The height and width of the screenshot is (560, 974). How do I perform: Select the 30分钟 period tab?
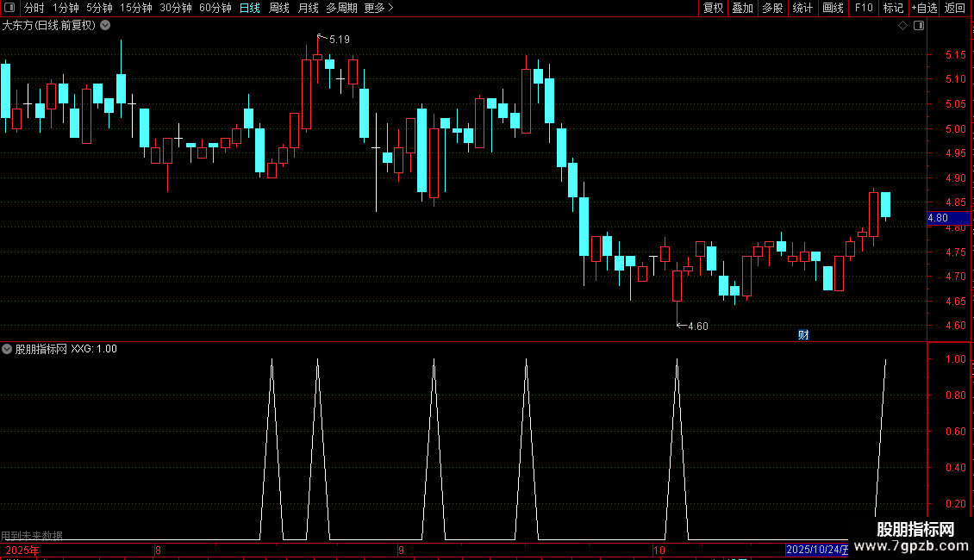(x=175, y=8)
